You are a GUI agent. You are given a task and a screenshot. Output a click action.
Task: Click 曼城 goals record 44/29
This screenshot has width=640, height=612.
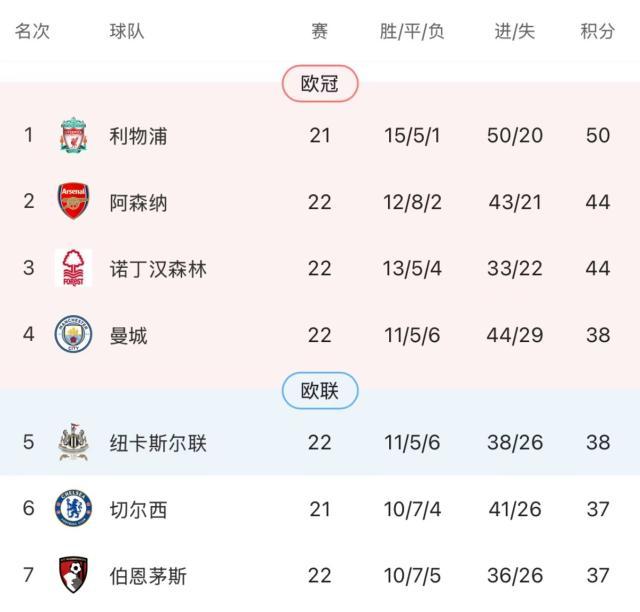(514, 336)
